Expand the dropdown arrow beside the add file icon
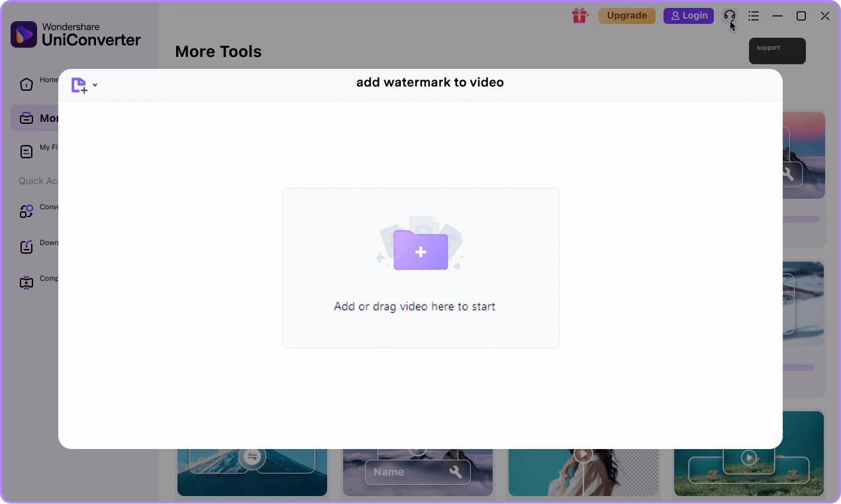Image resolution: width=841 pixels, height=504 pixels. pos(95,85)
